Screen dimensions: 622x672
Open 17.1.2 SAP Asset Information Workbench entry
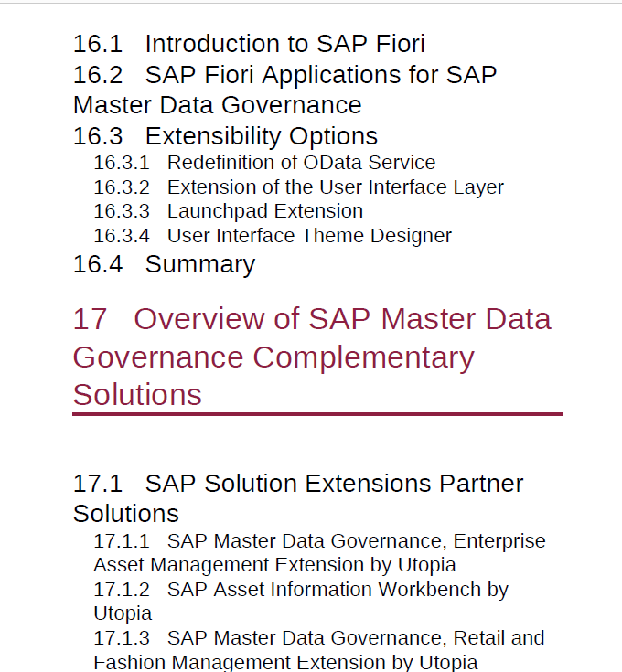(x=301, y=602)
